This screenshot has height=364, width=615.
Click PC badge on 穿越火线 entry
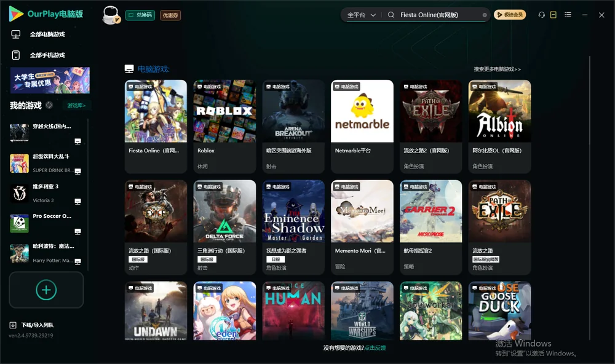77,141
